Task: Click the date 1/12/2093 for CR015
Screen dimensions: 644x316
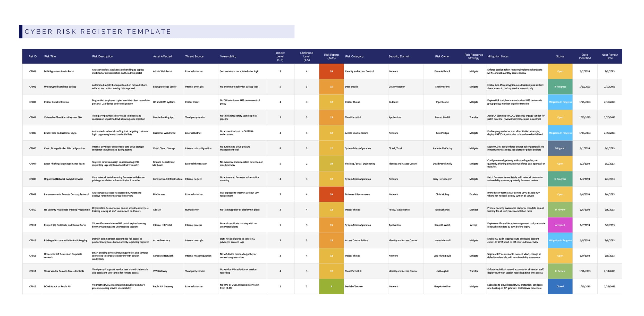Action: (584, 286)
